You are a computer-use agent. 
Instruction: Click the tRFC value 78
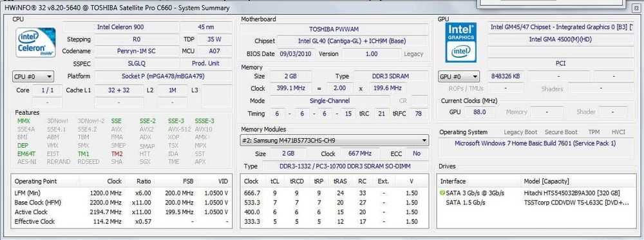418,114
